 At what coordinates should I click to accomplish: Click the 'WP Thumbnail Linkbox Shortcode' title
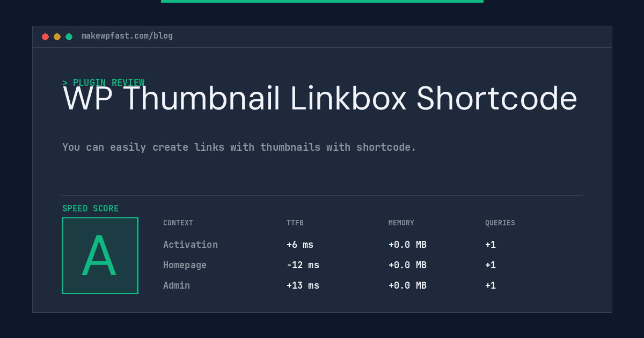(320, 99)
